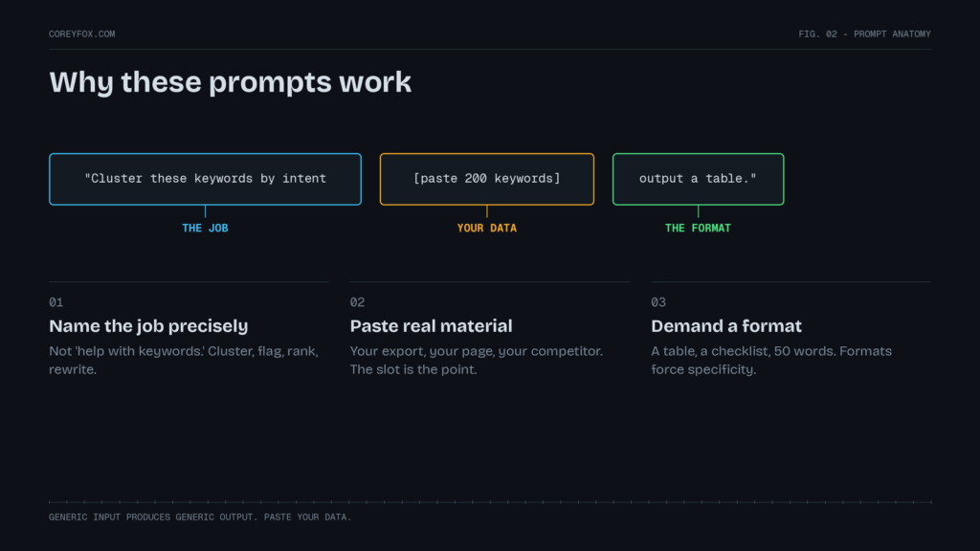The image size is (980, 551).
Task: Click the blue 'Cluster these keywords by intent' box
Action: click(205, 179)
